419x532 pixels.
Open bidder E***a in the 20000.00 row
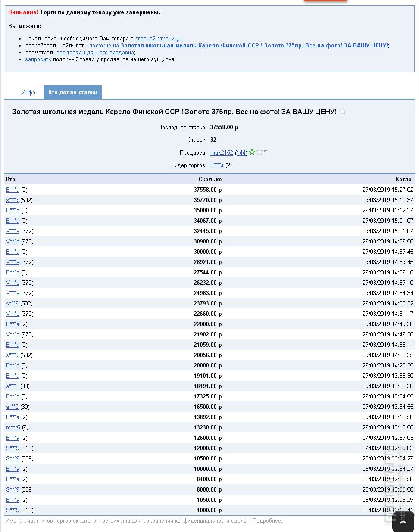(13, 366)
